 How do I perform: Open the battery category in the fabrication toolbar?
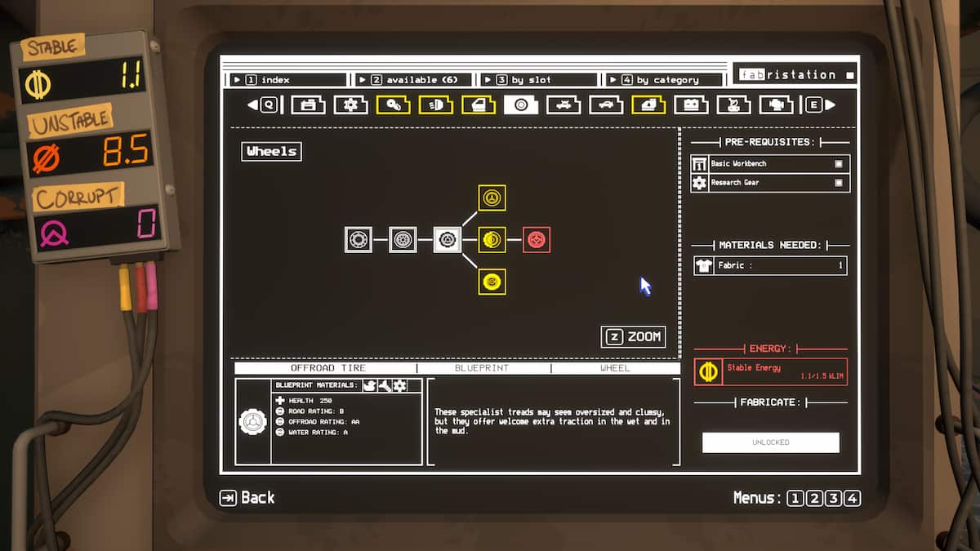[x=690, y=104]
